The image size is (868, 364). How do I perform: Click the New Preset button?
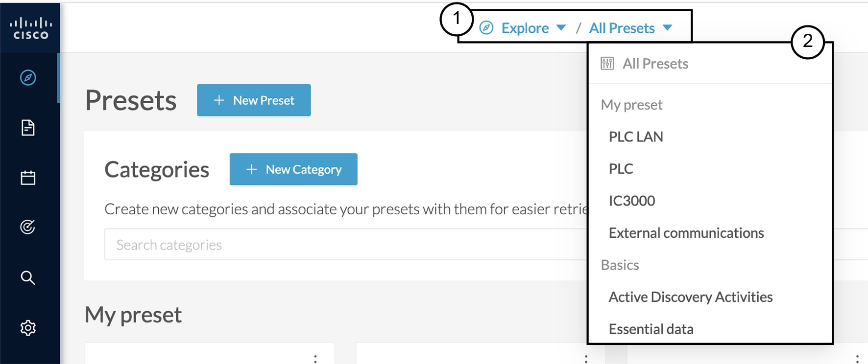pyautogui.click(x=254, y=100)
